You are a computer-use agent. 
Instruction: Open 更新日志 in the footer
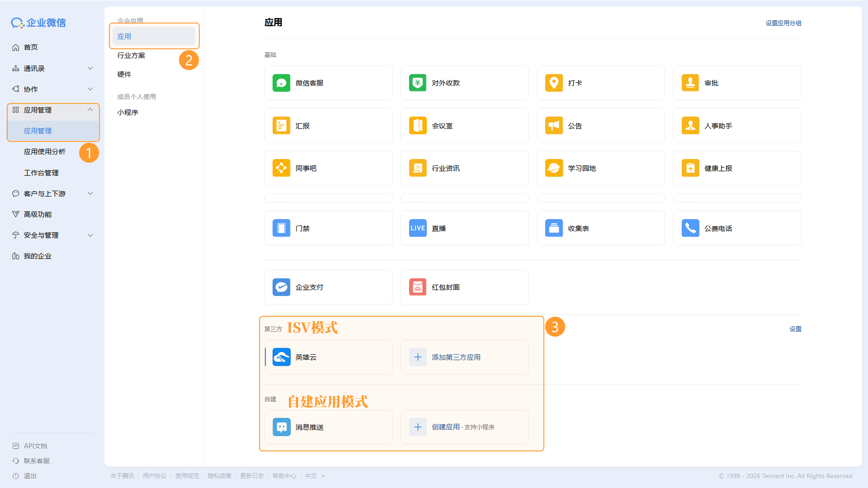click(252, 476)
